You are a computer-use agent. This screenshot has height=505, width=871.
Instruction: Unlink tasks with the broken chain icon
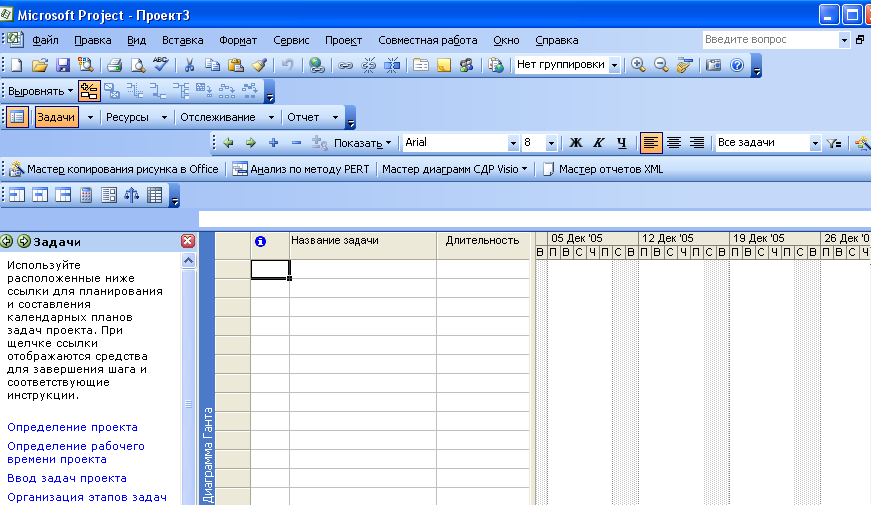pos(368,66)
